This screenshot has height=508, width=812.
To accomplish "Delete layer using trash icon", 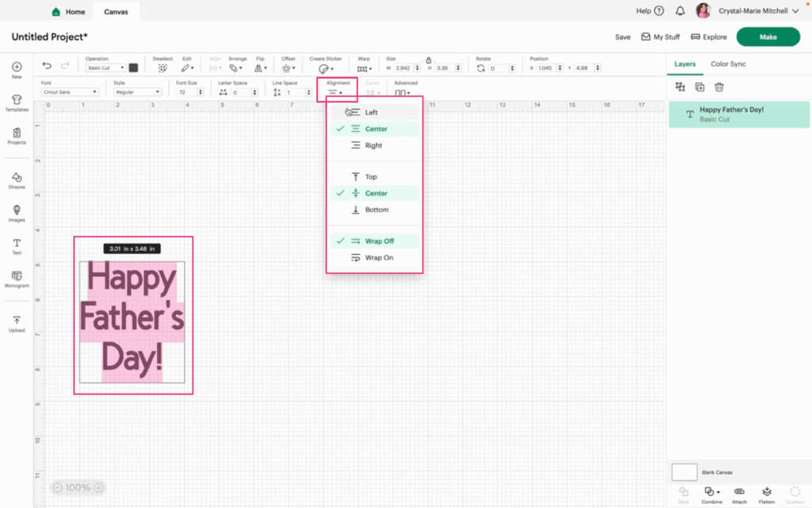I will 719,87.
